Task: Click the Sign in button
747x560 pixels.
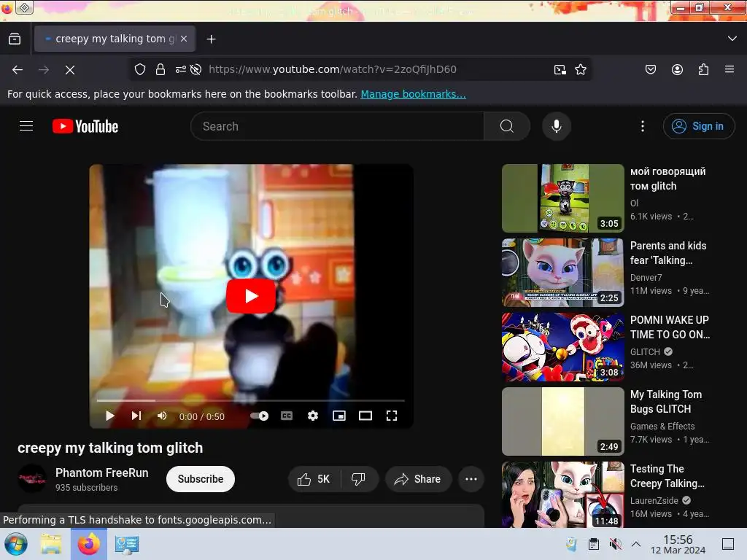Action: click(699, 126)
